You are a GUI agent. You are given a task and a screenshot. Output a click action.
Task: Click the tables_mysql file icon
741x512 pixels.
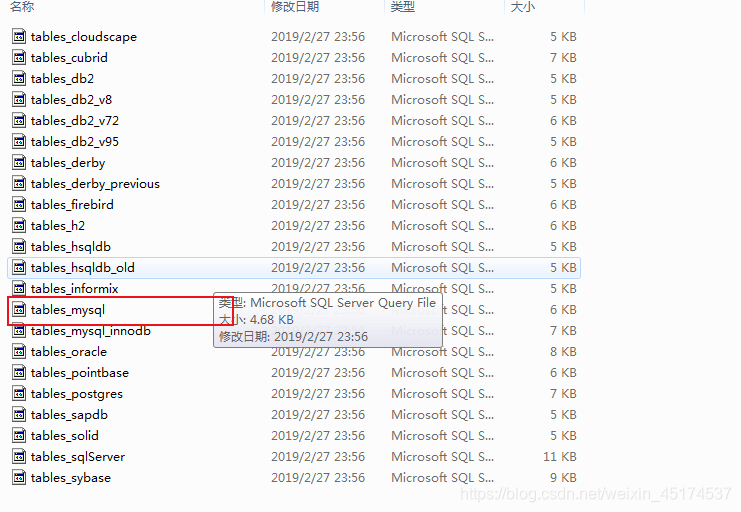tap(19, 310)
